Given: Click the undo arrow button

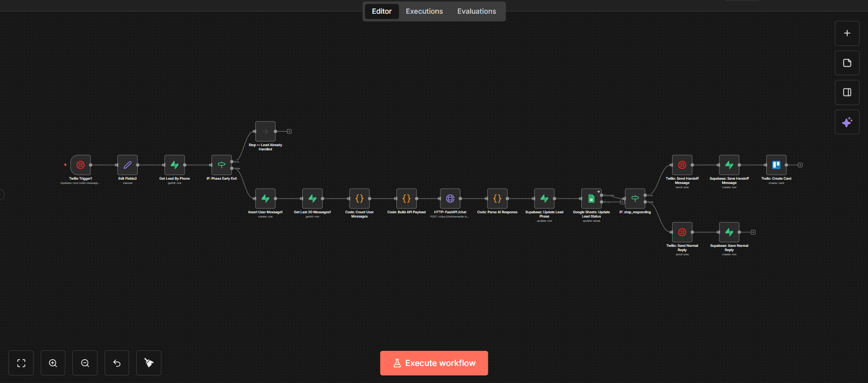Looking at the screenshot, I should coord(117,363).
